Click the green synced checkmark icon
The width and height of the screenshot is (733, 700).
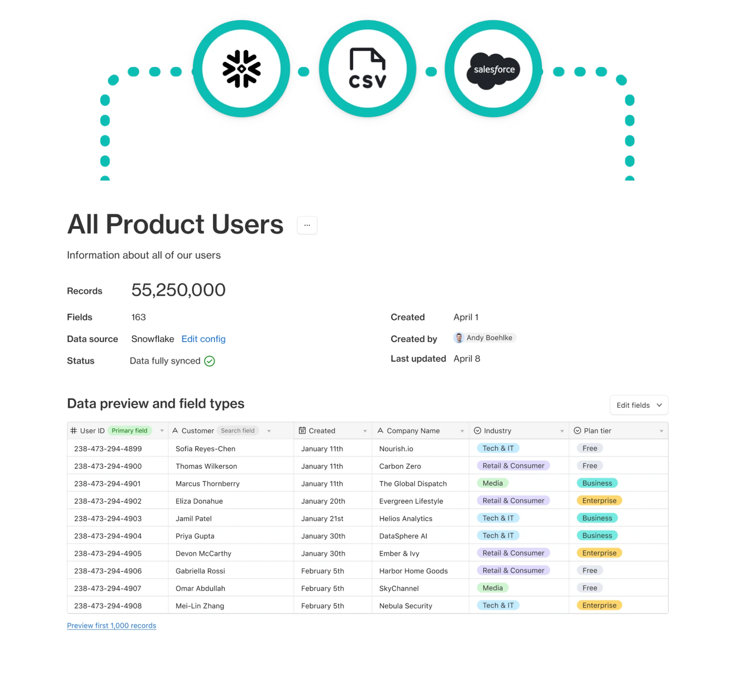click(209, 361)
